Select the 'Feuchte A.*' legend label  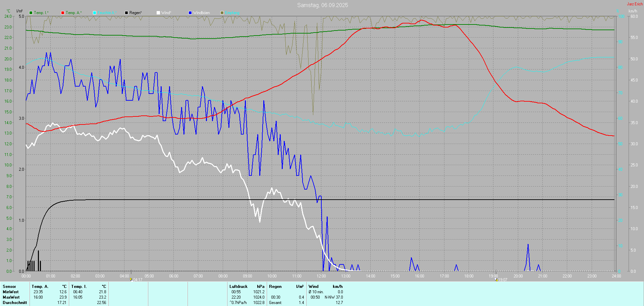click(x=107, y=13)
